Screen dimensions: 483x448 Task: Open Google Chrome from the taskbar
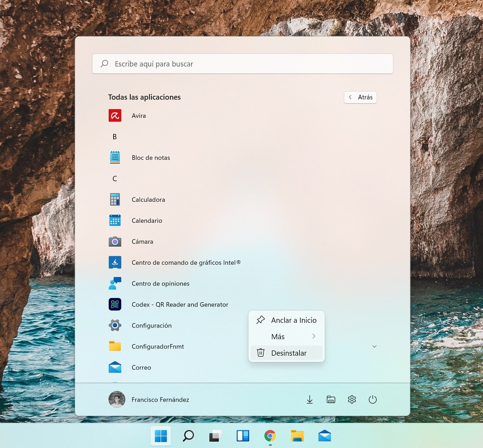[x=270, y=436]
